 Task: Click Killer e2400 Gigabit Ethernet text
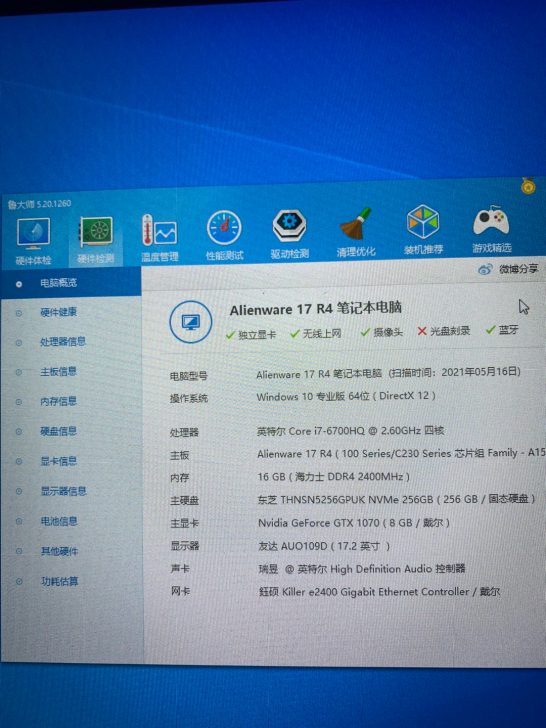coord(379,592)
